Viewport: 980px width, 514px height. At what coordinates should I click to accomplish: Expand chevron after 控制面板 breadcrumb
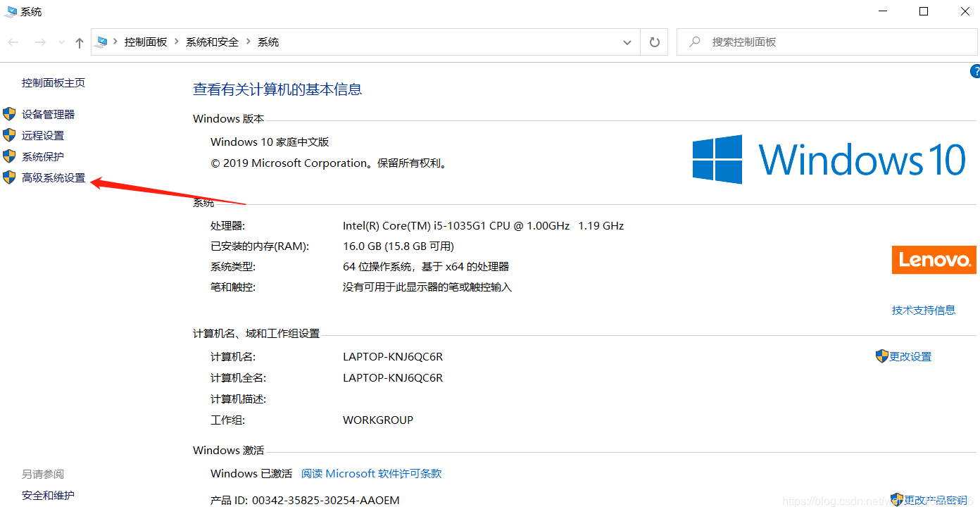pyautogui.click(x=177, y=42)
